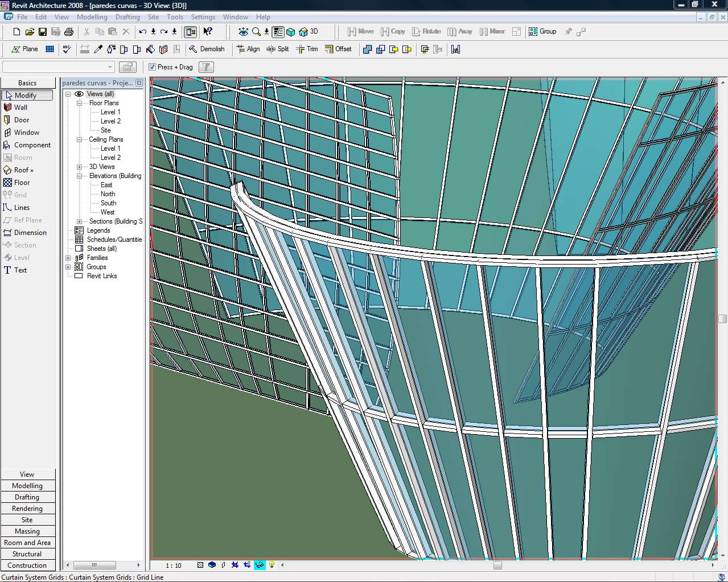Toggle temporary hide/isolate sunglasses icon
Screen dimensions: 728x582
[260, 565]
